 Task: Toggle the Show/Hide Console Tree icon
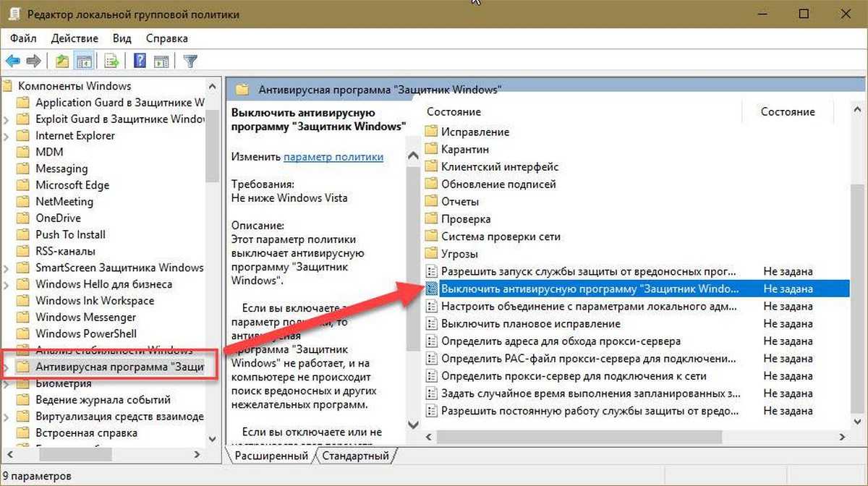84,61
